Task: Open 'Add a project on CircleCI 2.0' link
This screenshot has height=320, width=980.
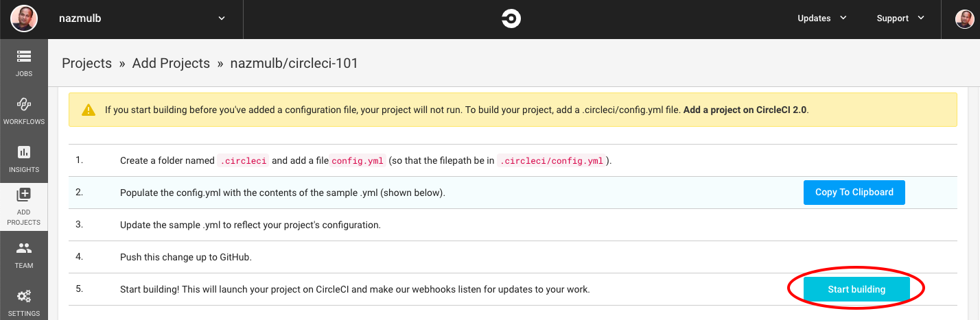Action: point(745,110)
